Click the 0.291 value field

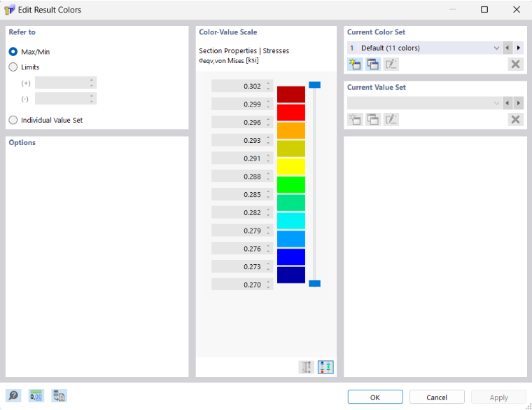(242, 158)
